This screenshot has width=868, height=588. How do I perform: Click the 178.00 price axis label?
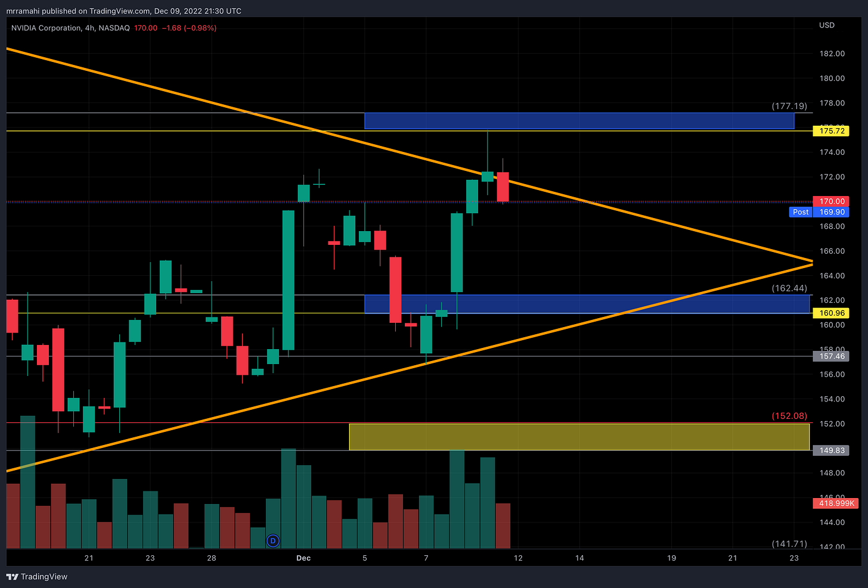point(832,103)
